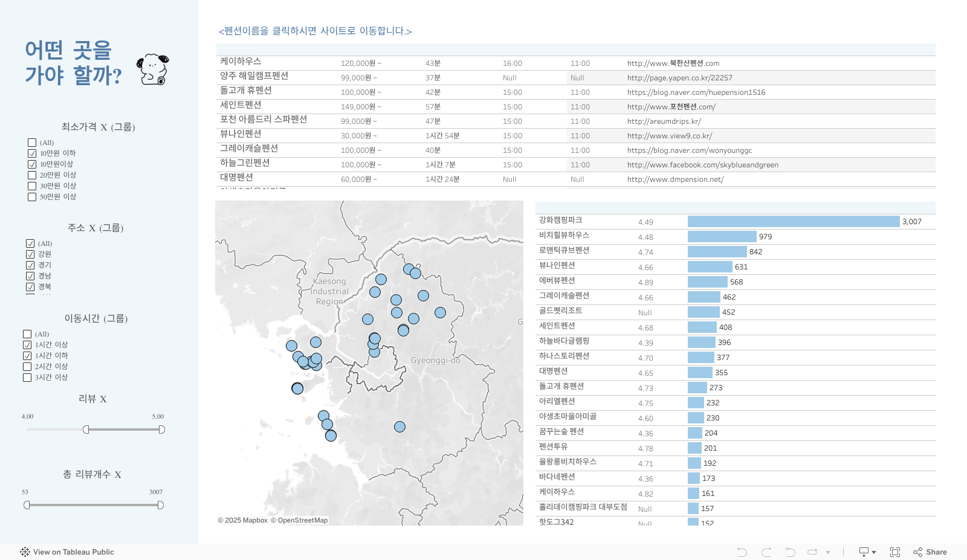Select 하나스토리펜션 in the review ranking list
The height and width of the screenshot is (560, 967).
coord(564,356)
